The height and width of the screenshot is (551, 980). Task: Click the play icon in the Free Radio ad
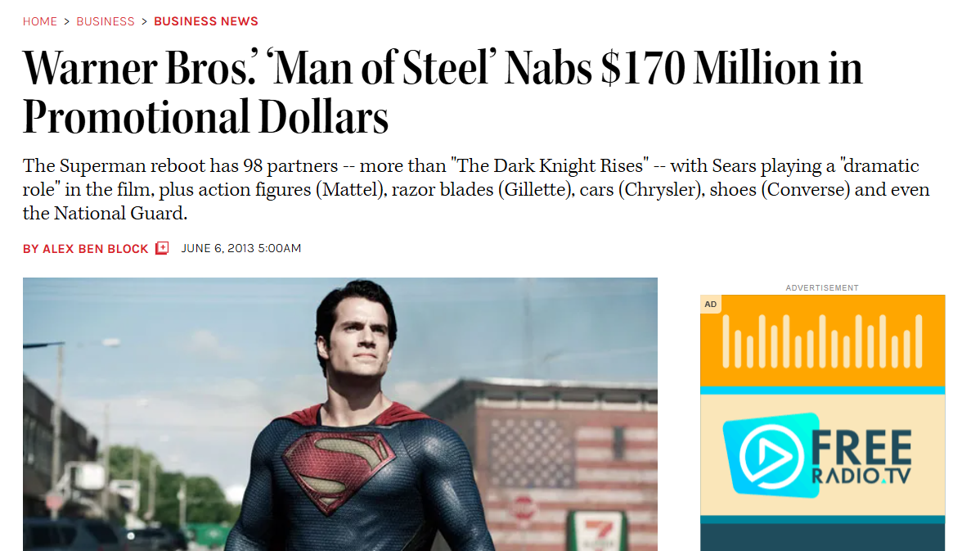(767, 455)
